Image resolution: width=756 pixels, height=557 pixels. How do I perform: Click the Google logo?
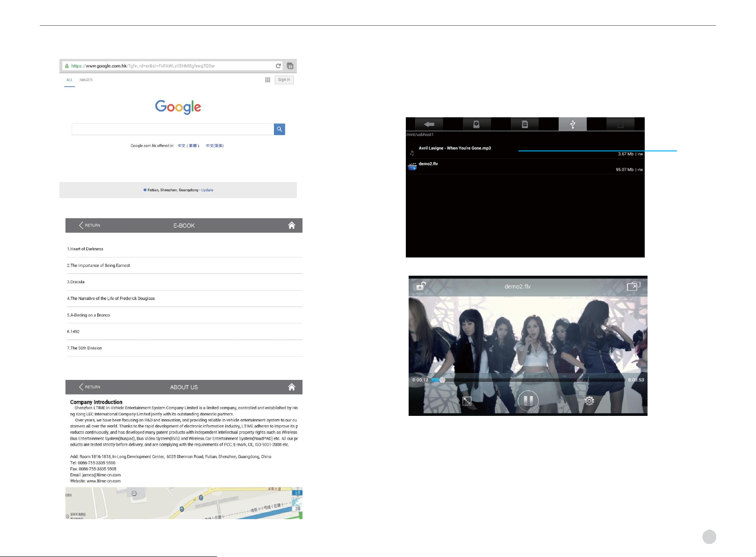tap(178, 107)
